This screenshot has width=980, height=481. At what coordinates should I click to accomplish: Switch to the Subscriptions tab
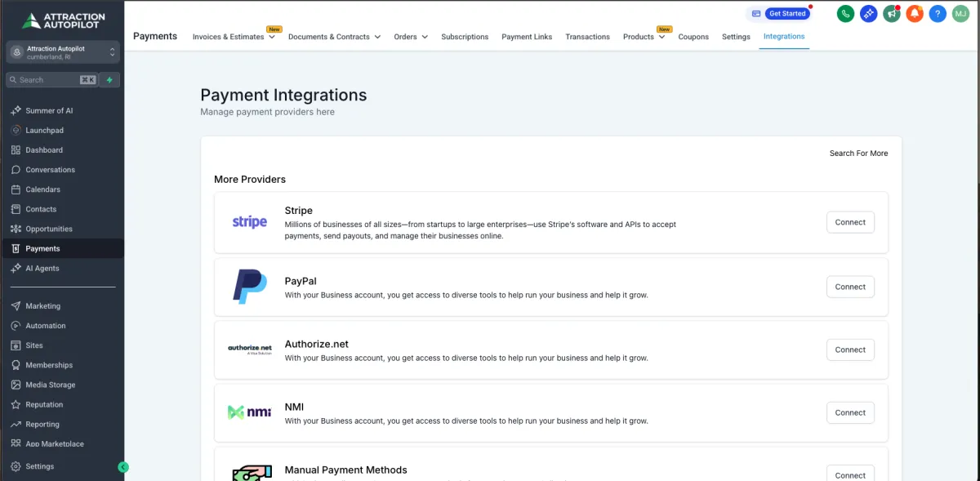click(465, 37)
